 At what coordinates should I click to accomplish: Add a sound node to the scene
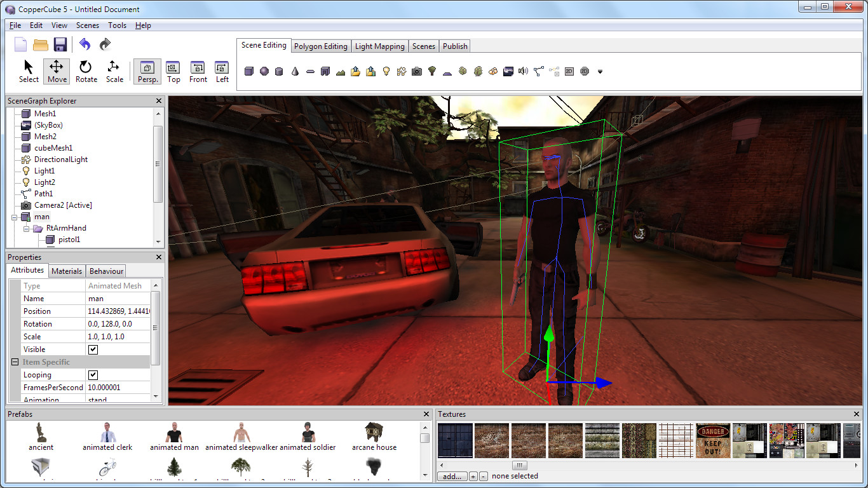pyautogui.click(x=522, y=71)
